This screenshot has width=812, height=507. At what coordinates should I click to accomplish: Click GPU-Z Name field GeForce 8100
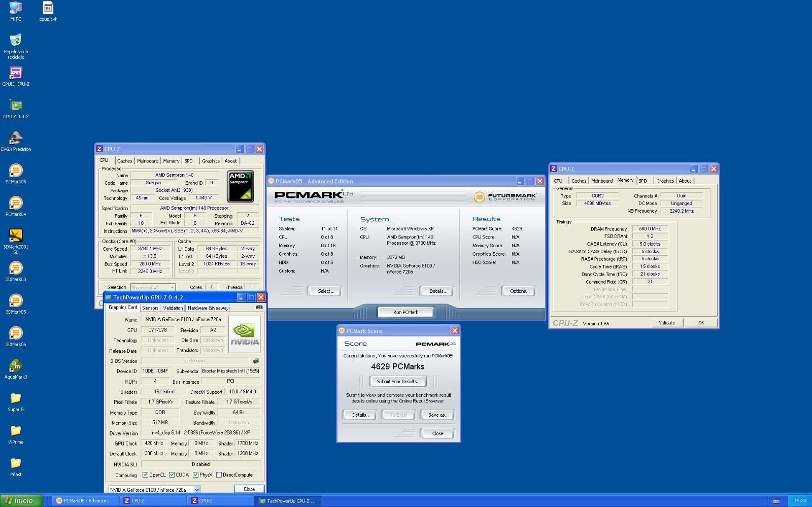pos(183,320)
